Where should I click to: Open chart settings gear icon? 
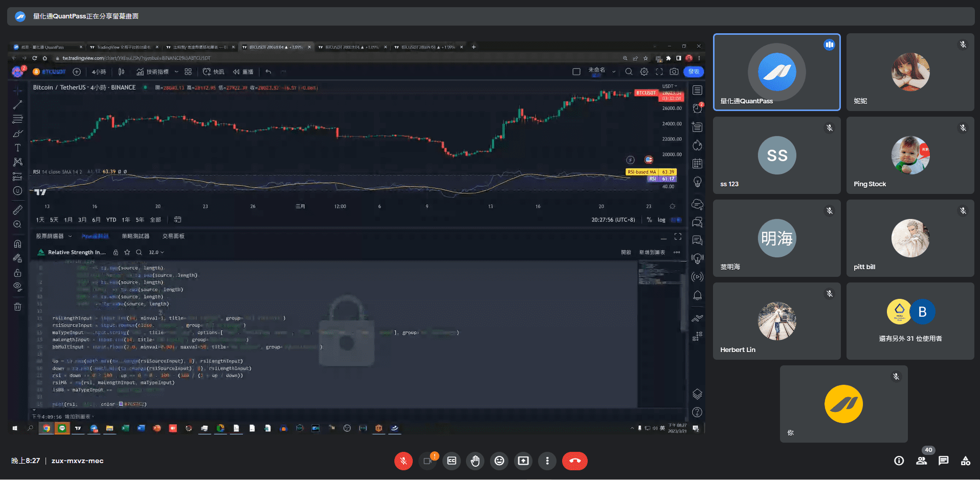click(644, 72)
